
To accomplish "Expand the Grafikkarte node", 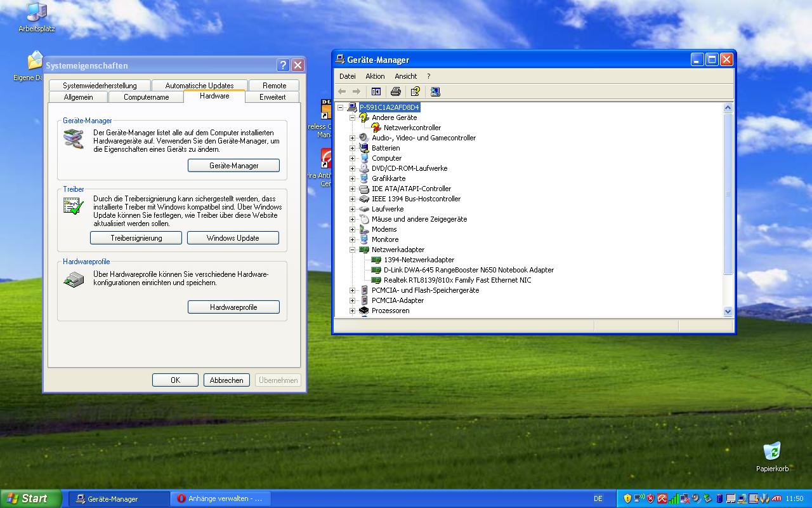I will tap(353, 178).
